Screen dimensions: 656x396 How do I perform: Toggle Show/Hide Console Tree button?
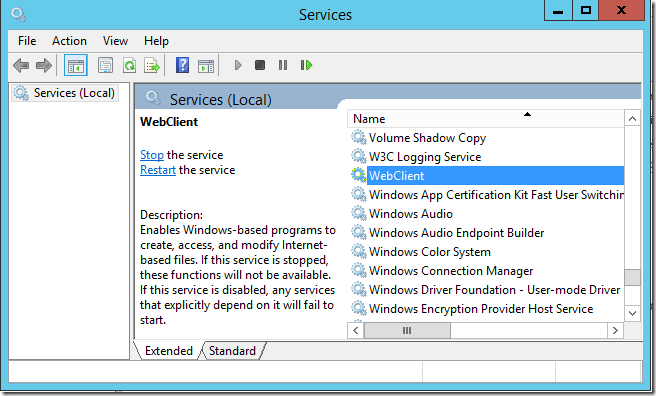[x=76, y=65]
